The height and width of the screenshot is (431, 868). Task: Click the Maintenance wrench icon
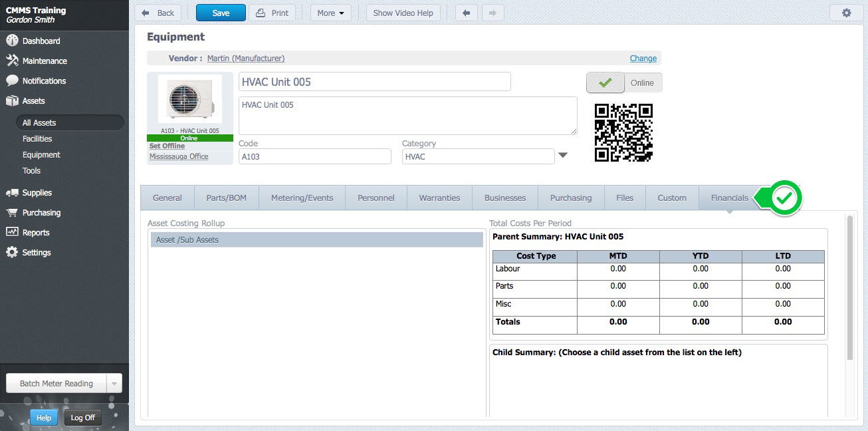12,61
